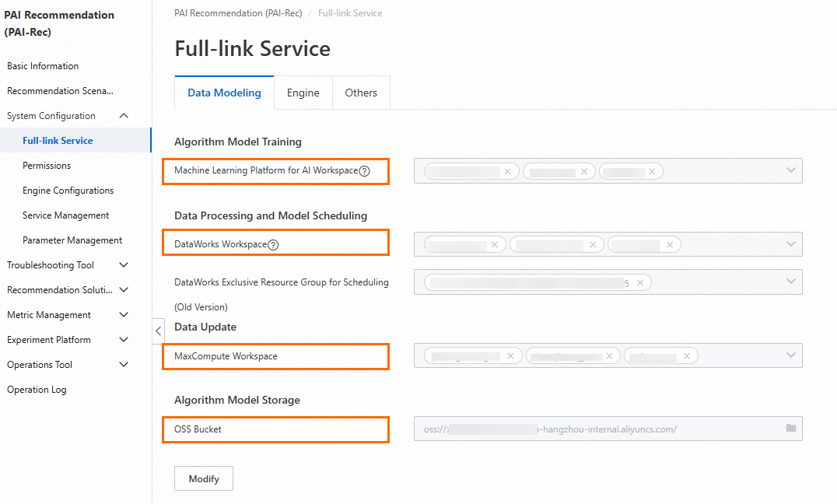
Task: Switch to the Engine tab
Action: (x=303, y=93)
